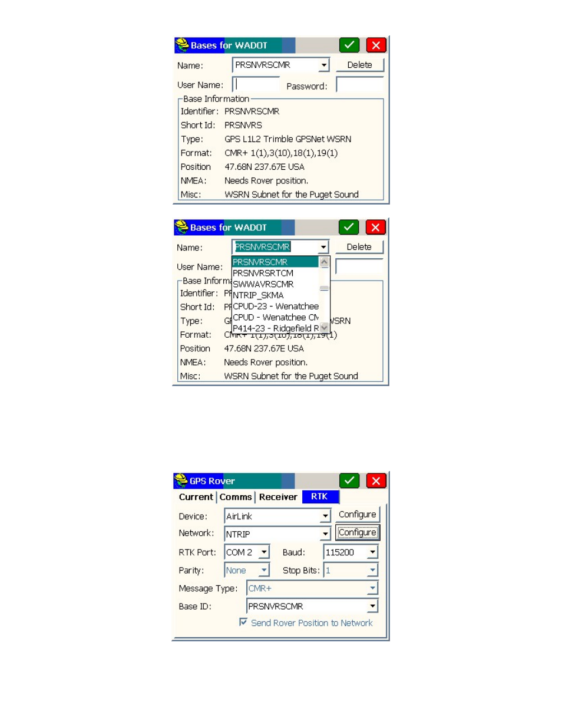Open the Message Type dropdown showing CMR+
The width and height of the screenshot is (562, 728).
point(372,588)
